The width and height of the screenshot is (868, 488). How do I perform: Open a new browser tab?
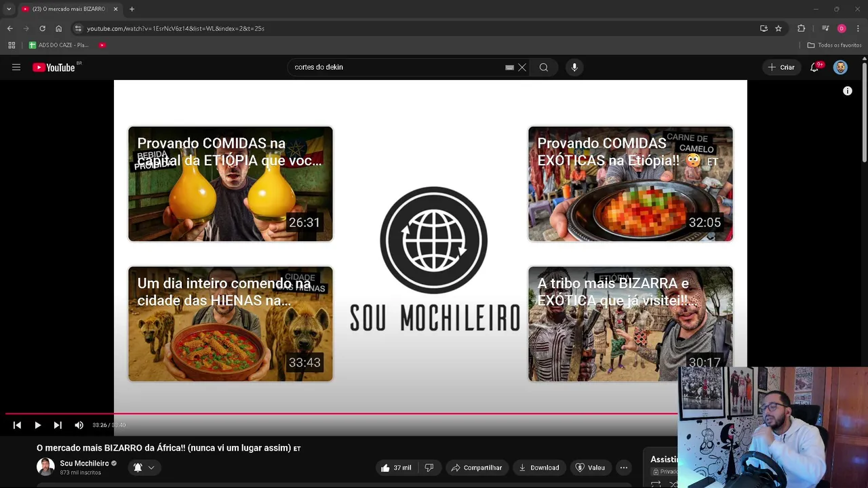132,9
